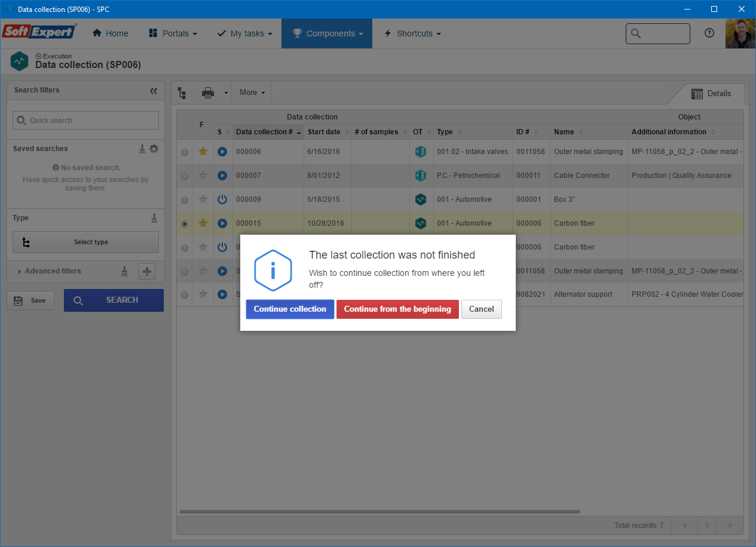Open saved searches settings gear

pos(154,149)
